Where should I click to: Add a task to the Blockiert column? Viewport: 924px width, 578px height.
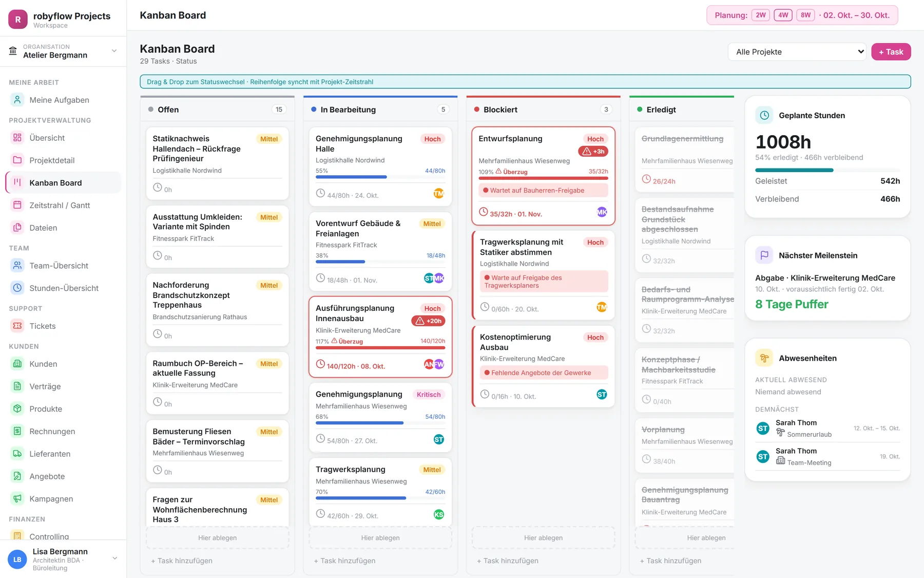[508, 561]
